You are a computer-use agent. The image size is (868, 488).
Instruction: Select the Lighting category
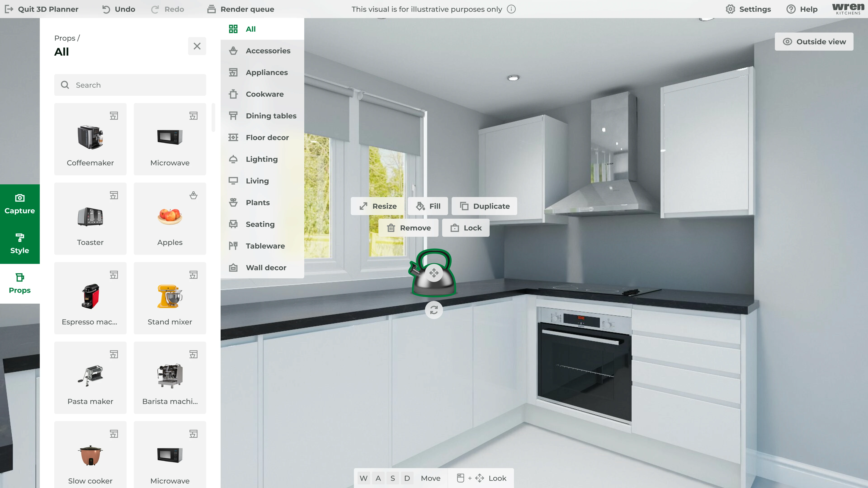[x=262, y=159]
